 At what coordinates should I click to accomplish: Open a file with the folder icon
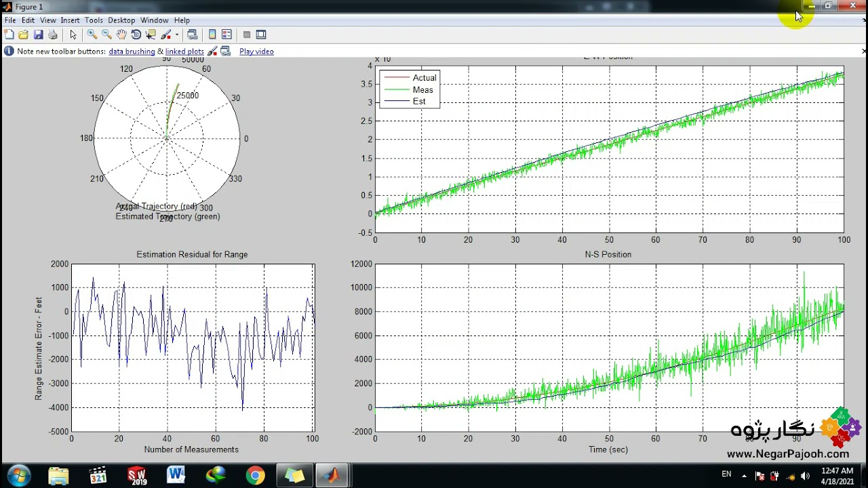(24, 35)
